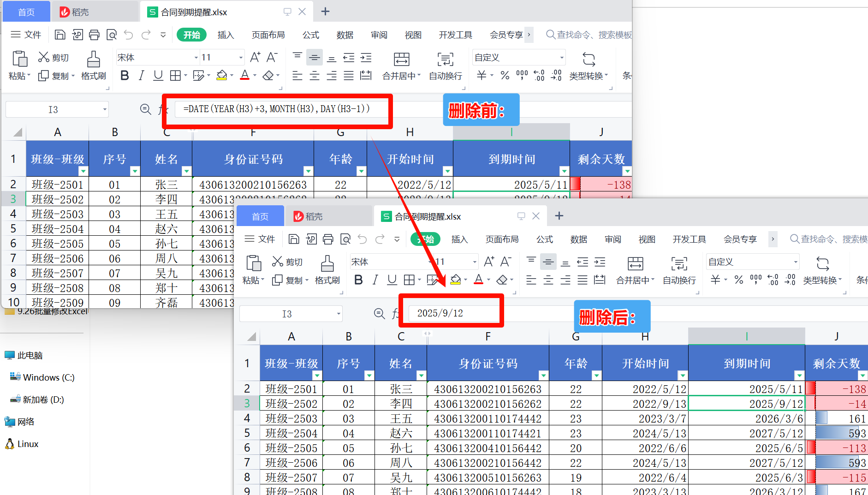Increase font size with the A+ icon
Image resolution: width=868 pixels, height=495 pixels.
pos(254,56)
